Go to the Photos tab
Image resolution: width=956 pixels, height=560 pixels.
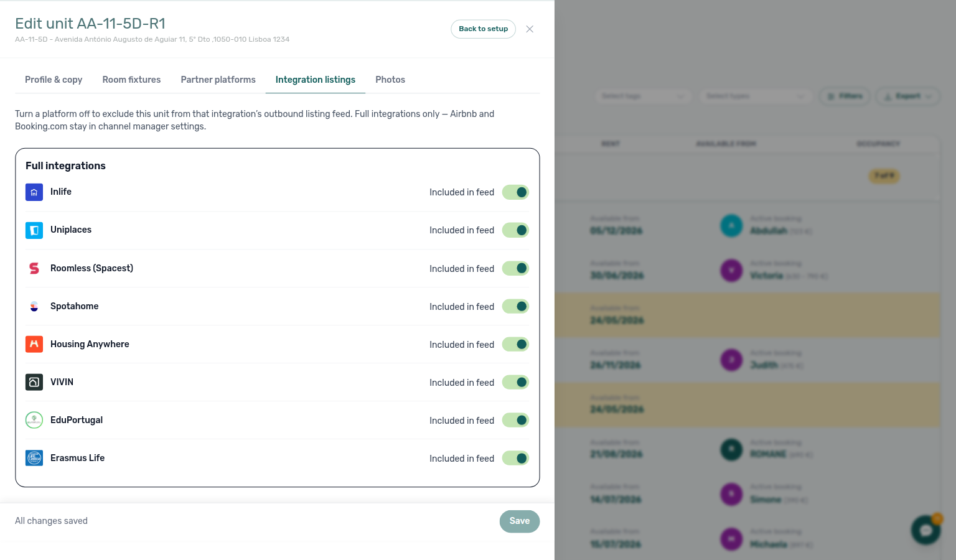point(390,80)
